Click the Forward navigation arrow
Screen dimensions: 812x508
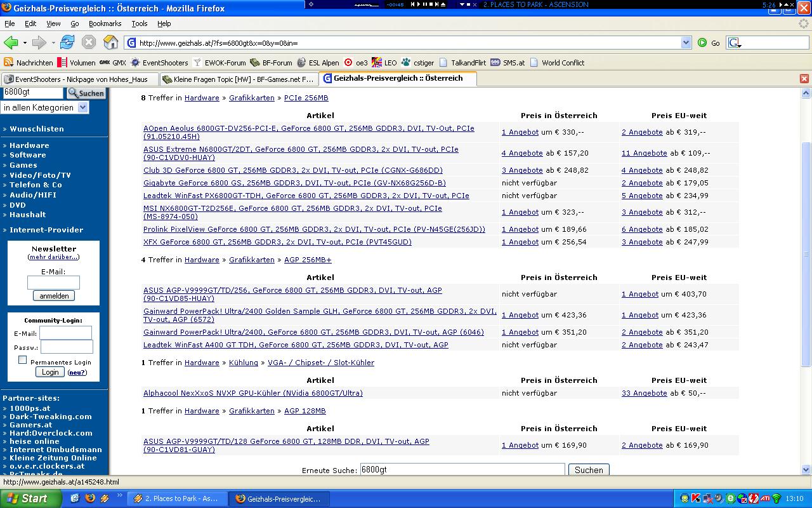pos(39,43)
